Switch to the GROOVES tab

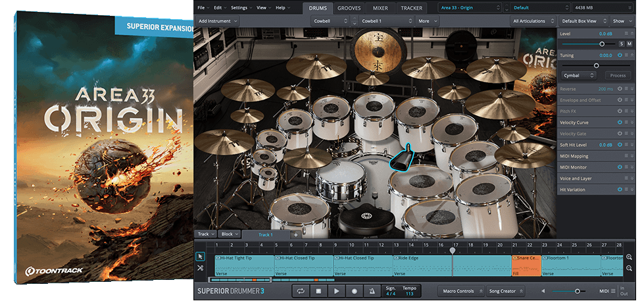coord(349,8)
